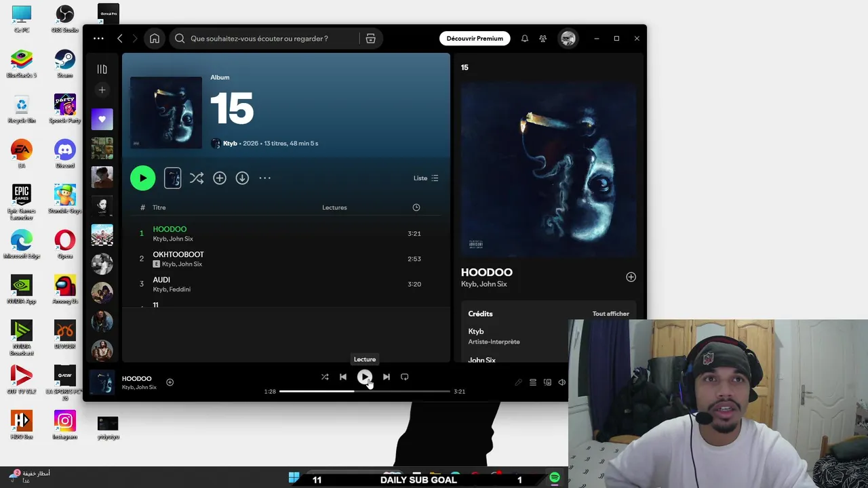Seek on the song progress bar
The width and height of the screenshot is (868, 488).
click(365, 391)
